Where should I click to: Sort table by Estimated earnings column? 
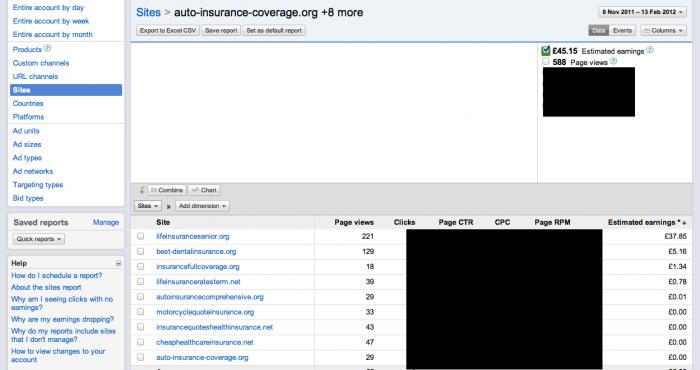(x=647, y=222)
